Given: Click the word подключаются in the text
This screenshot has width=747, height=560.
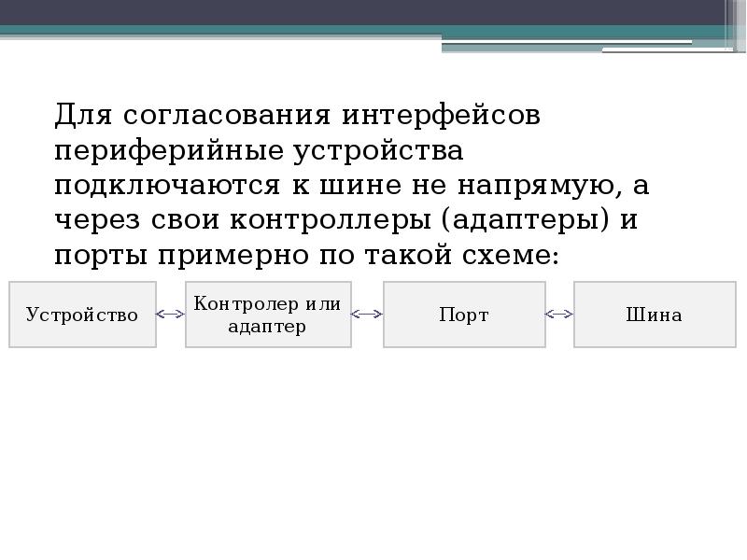Looking at the screenshot, I should tap(164, 185).
